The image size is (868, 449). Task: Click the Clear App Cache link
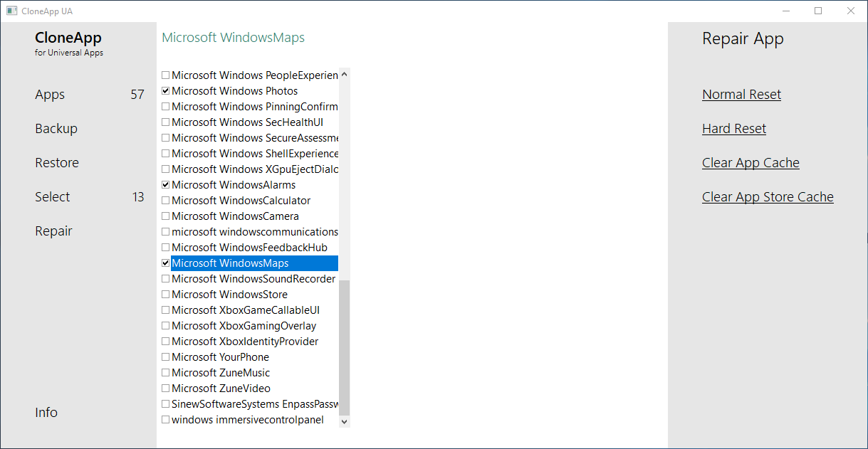pos(751,163)
